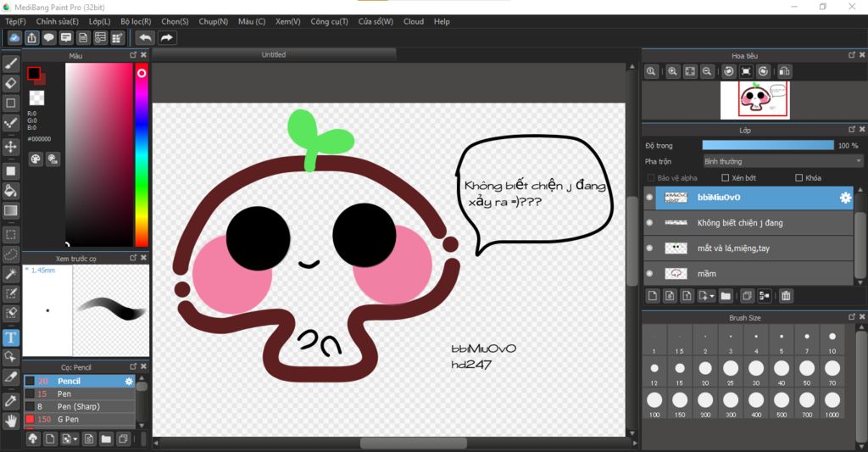Add a layer folder
The height and width of the screenshot is (452, 868).
click(726, 296)
